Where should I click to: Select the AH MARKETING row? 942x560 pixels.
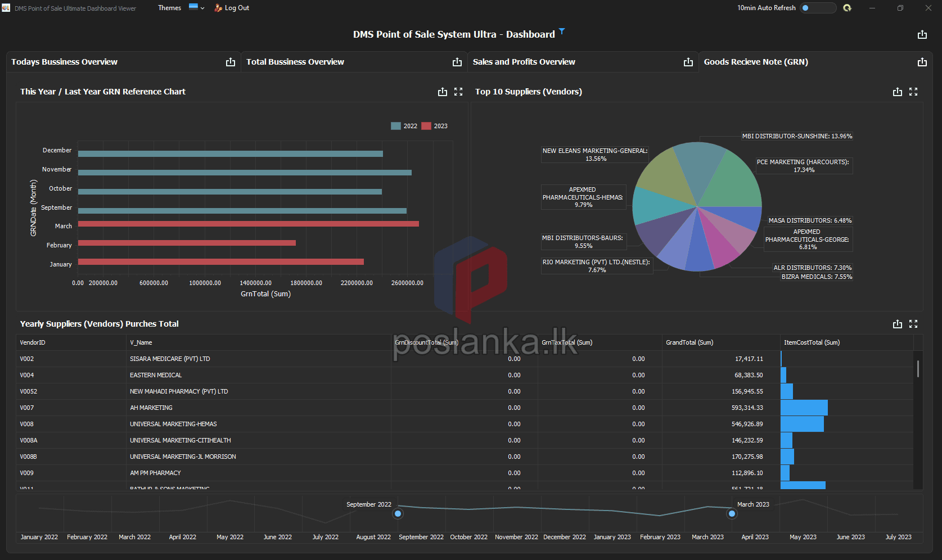[x=465, y=408]
